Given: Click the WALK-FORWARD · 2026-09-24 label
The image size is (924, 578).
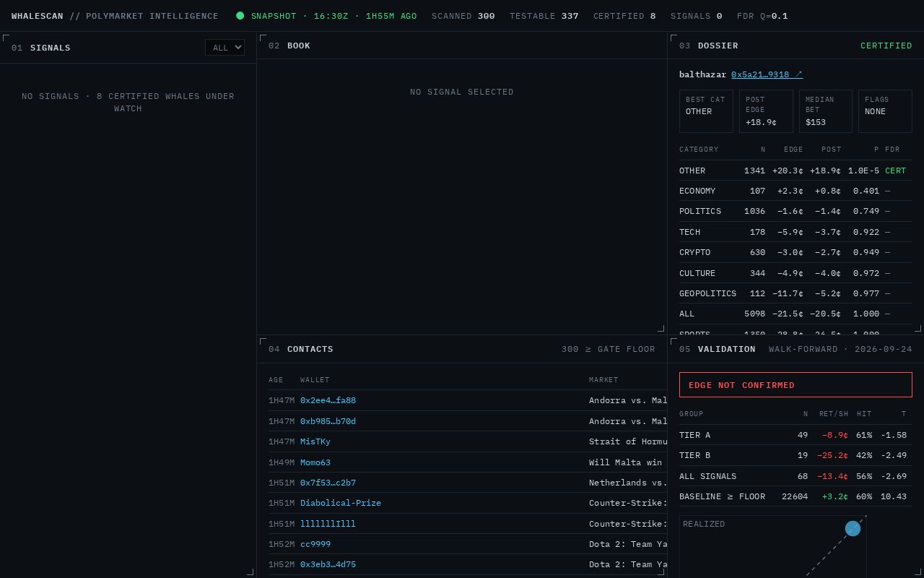Looking at the screenshot, I should pyautogui.click(x=840, y=349).
